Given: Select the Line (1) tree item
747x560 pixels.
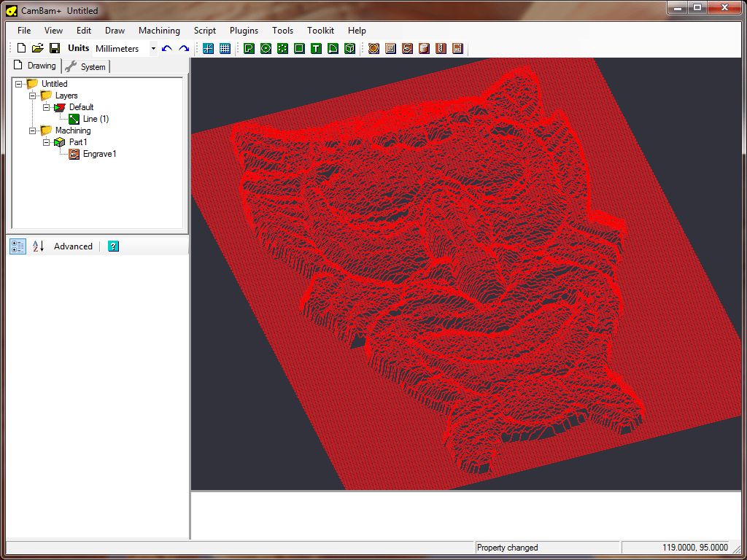Looking at the screenshot, I should pos(96,119).
